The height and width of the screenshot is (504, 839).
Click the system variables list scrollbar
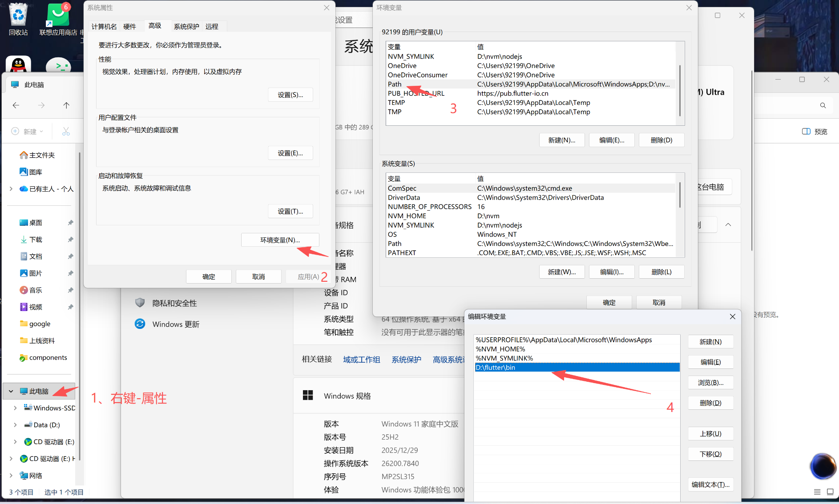click(680, 194)
